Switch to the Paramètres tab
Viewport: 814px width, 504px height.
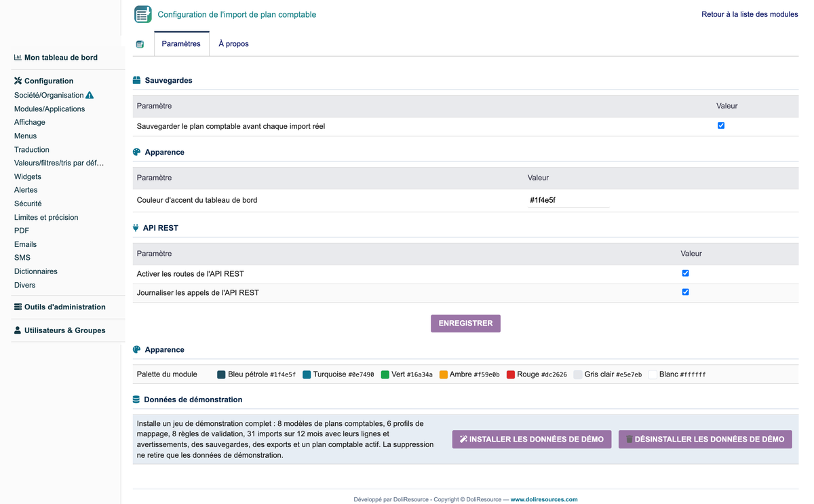point(181,44)
